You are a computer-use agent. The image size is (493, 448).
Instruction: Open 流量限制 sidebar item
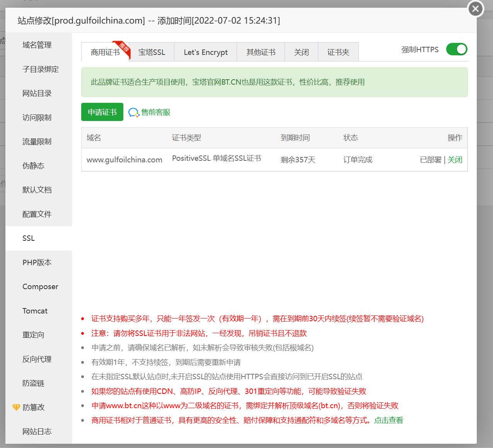point(39,141)
